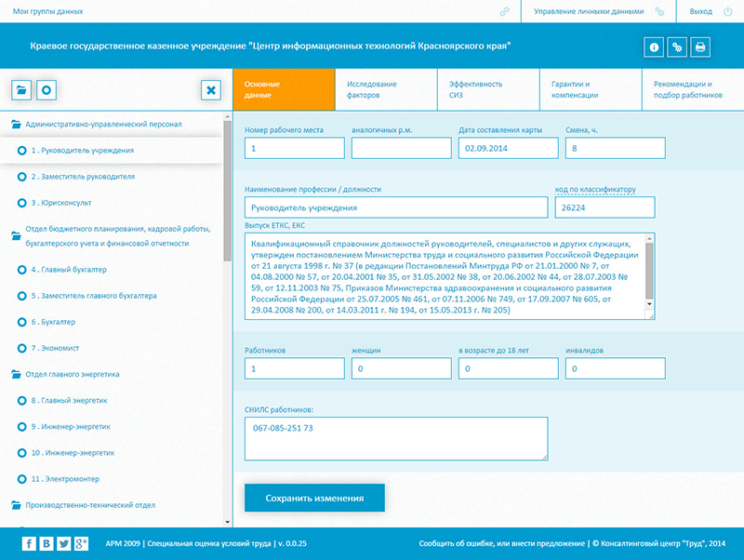This screenshot has height=560, width=744.
Task: Select circle marker of 1. Руководитель учреждения
Action: click(x=21, y=151)
